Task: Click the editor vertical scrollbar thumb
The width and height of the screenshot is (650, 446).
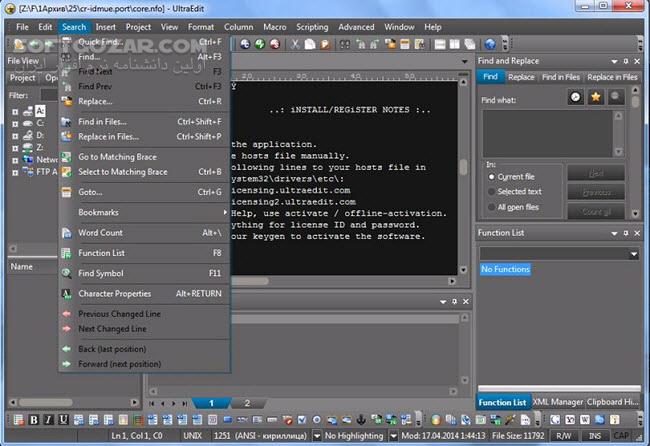Action: [463, 167]
